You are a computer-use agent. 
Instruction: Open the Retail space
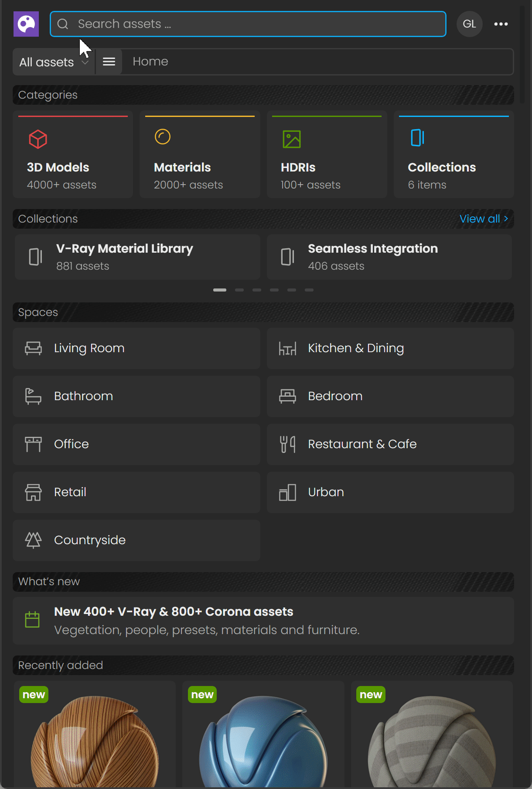click(136, 492)
